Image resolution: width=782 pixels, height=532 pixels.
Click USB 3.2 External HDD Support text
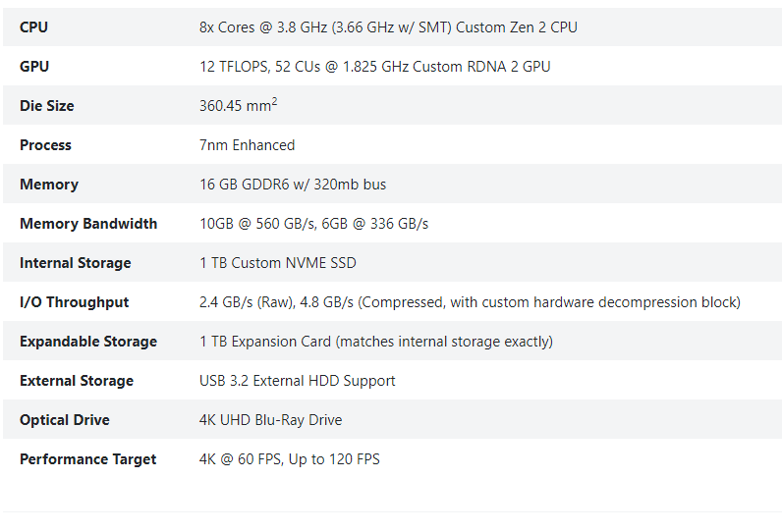coord(298,381)
